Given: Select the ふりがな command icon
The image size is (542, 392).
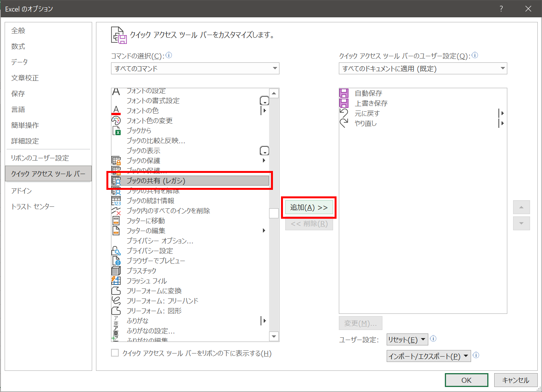Looking at the screenshot, I should (x=116, y=321).
